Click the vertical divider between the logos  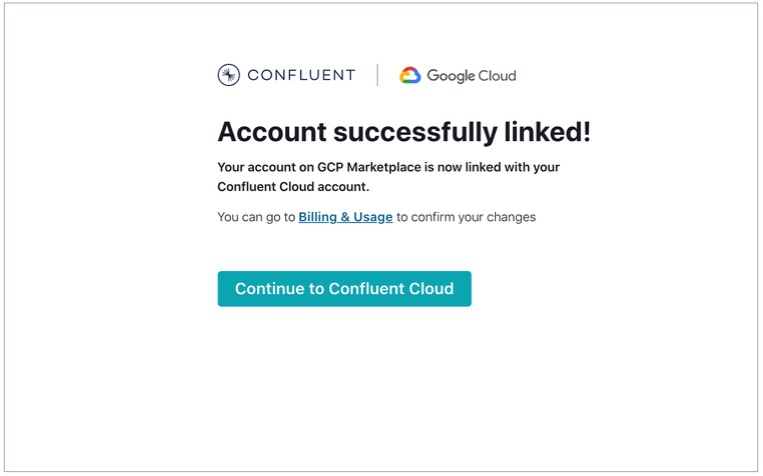coord(377,75)
